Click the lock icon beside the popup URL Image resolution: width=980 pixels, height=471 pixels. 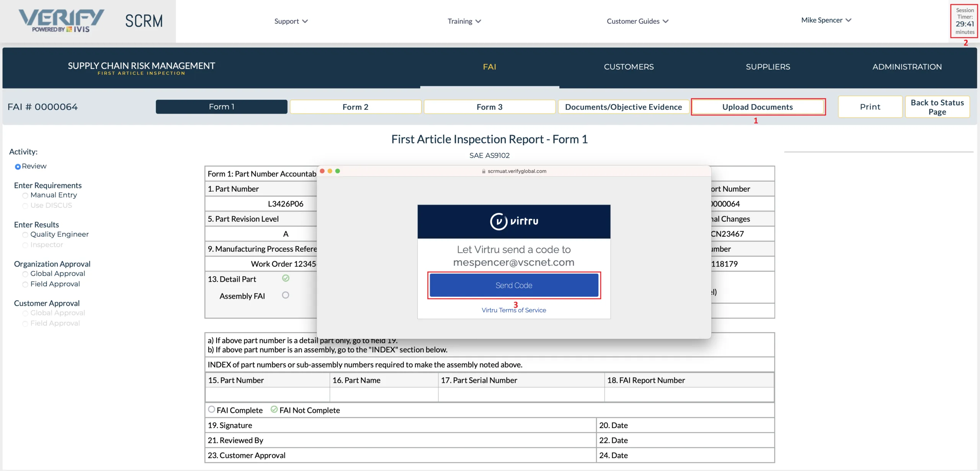(483, 171)
